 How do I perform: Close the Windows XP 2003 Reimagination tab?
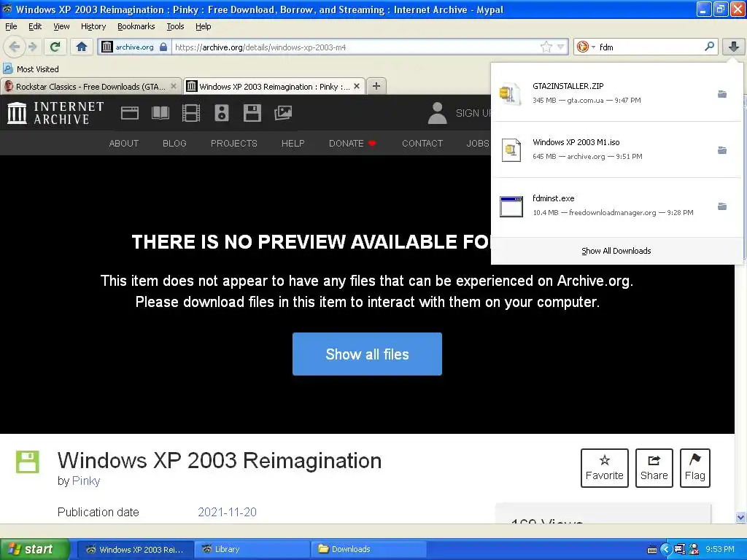356,86
